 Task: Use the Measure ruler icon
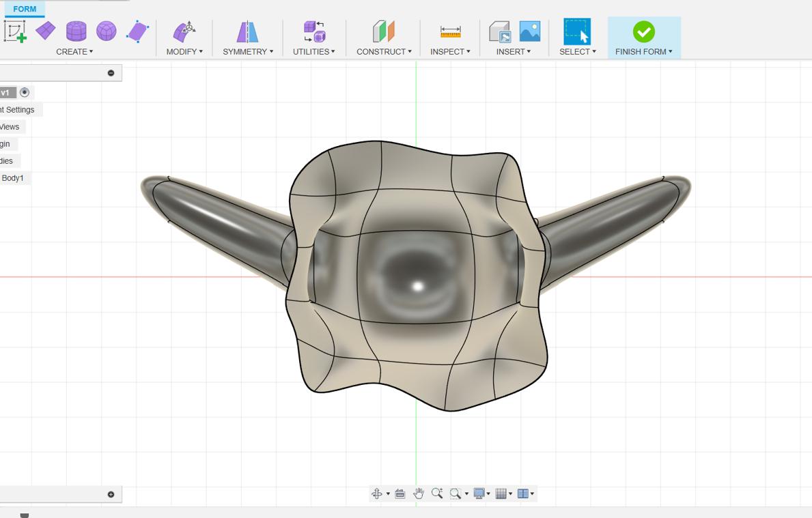tap(451, 32)
